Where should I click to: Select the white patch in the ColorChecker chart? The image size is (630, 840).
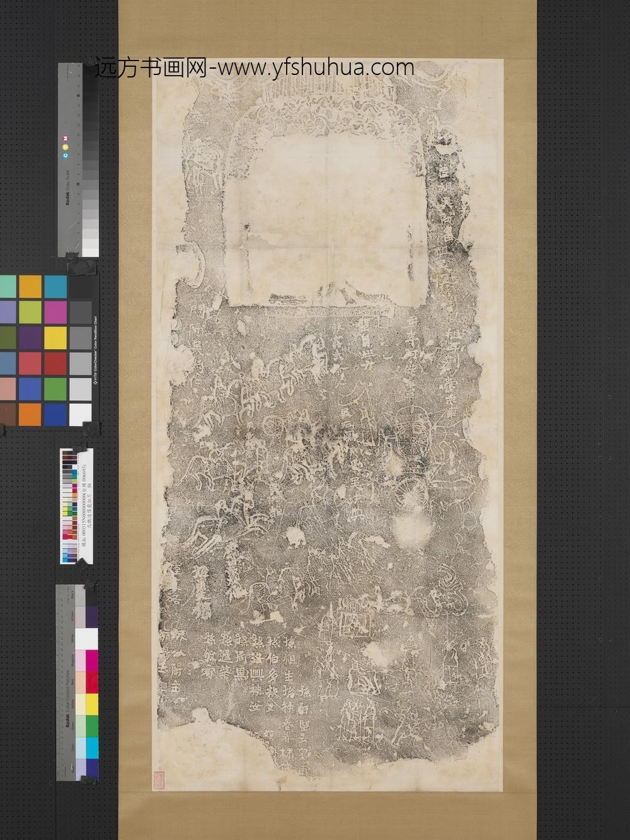[80, 414]
